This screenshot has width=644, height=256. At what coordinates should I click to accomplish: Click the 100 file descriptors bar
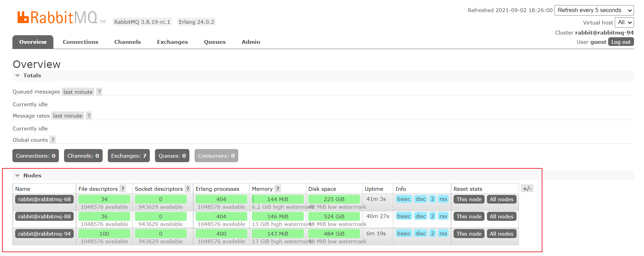tap(104, 234)
